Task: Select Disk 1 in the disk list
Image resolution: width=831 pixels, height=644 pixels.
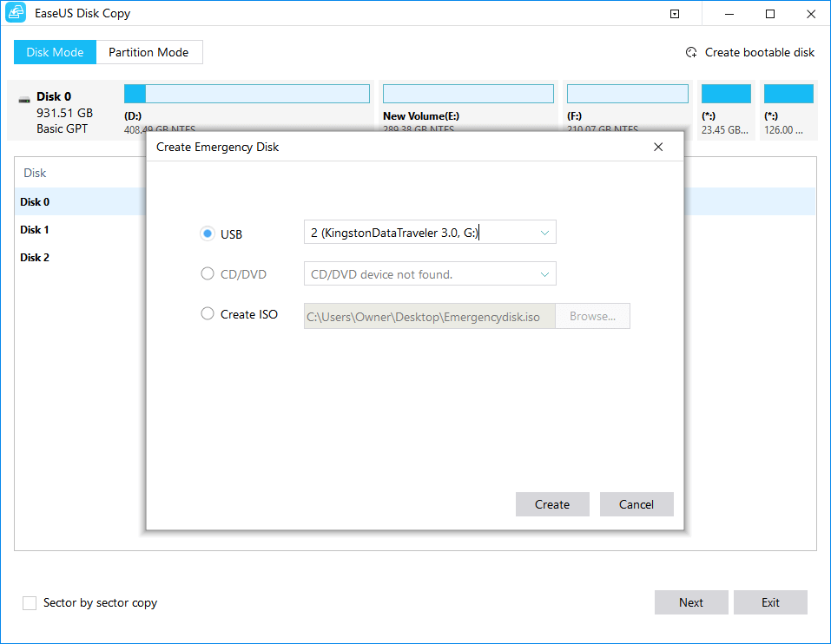Action: coord(35,230)
